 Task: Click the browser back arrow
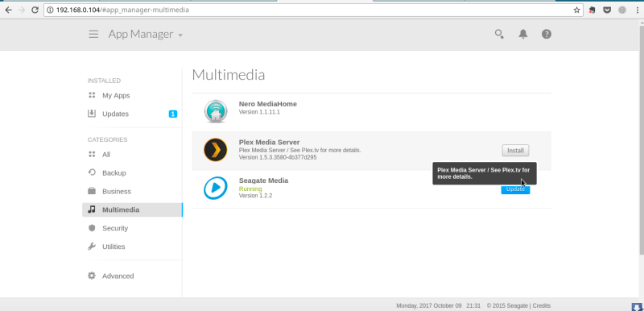pos(9,10)
